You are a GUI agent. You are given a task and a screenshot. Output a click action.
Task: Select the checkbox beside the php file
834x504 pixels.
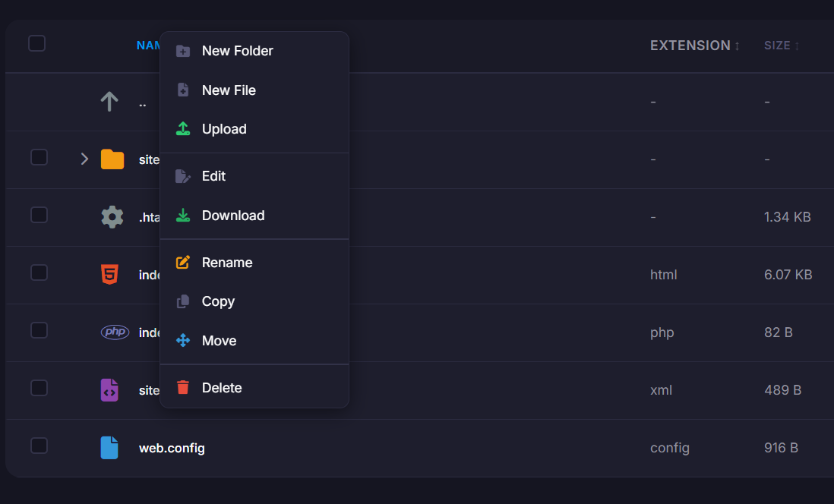39,330
